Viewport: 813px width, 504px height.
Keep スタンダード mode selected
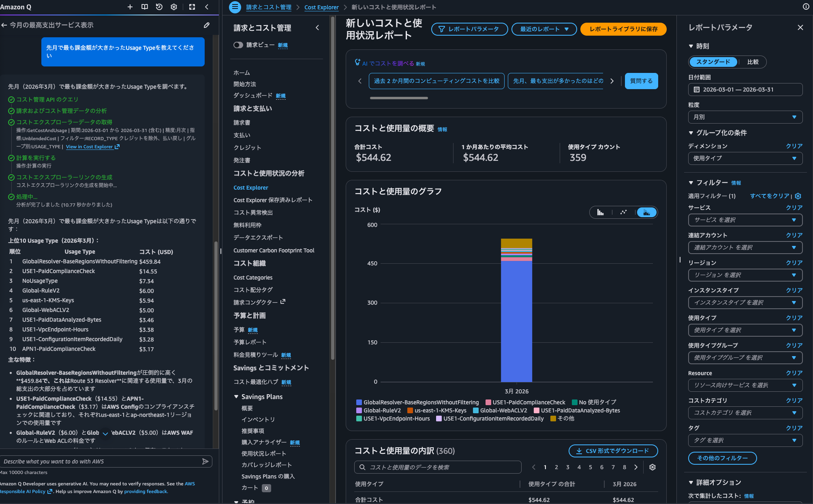coord(712,62)
